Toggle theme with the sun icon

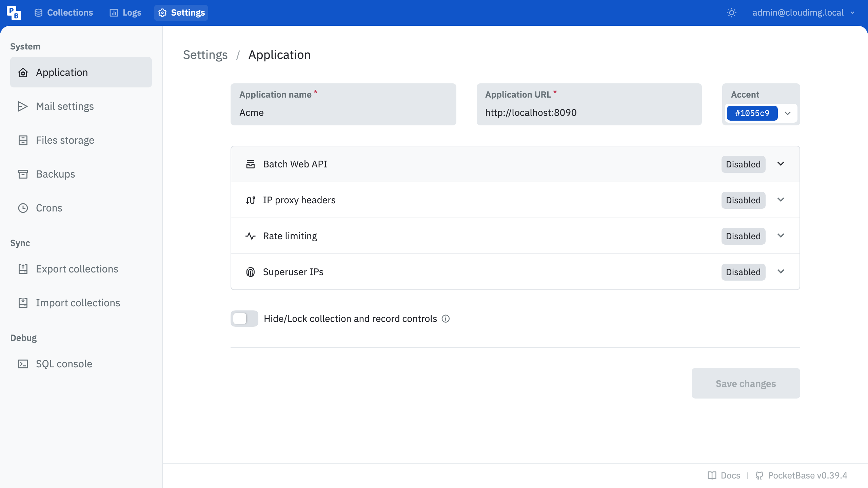pos(732,13)
